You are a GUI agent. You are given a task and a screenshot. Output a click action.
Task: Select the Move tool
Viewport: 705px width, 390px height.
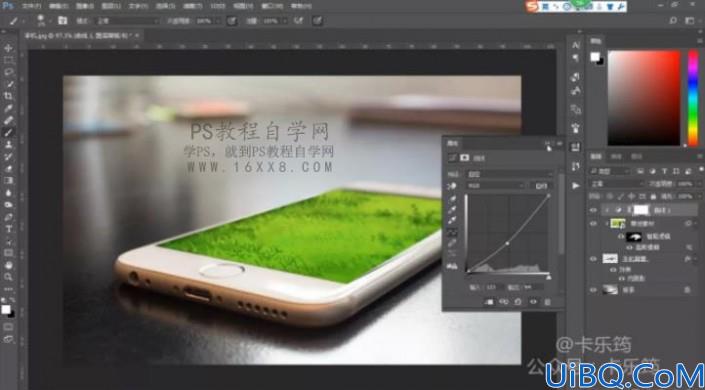tap(9, 48)
